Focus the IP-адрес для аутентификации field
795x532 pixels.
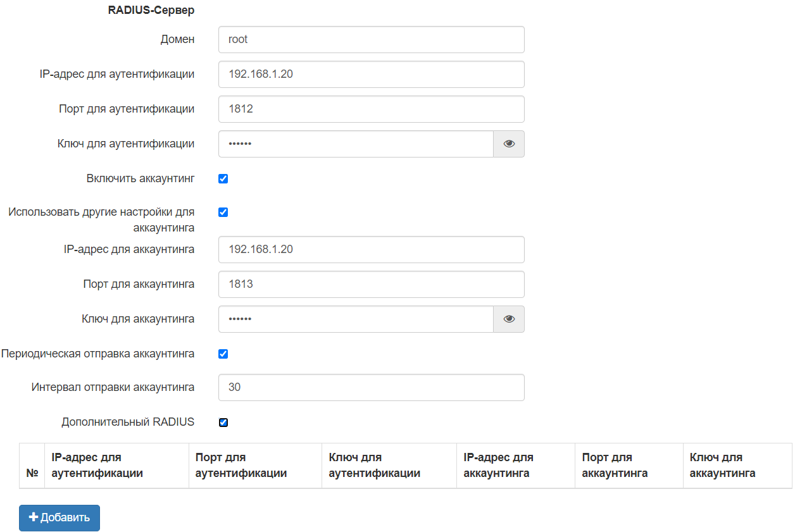tap(371, 75)
